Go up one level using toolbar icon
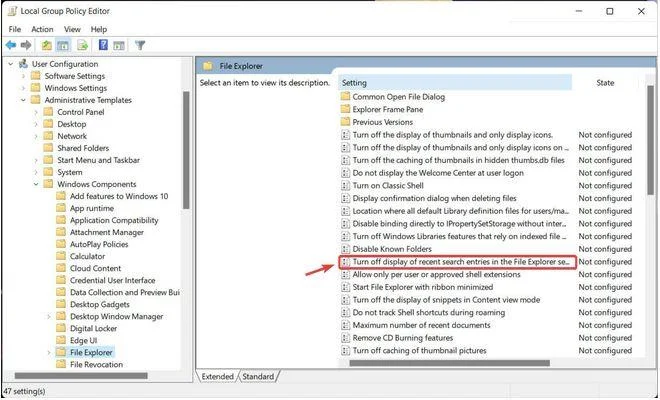 click(47, 45)
